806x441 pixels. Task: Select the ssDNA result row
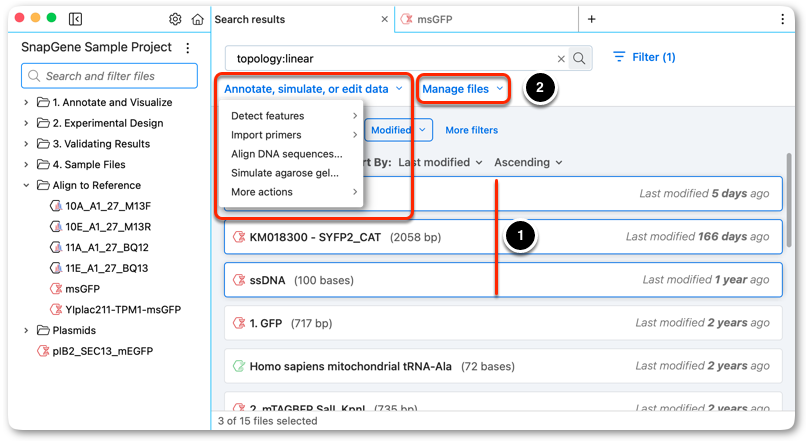[503, 280]
